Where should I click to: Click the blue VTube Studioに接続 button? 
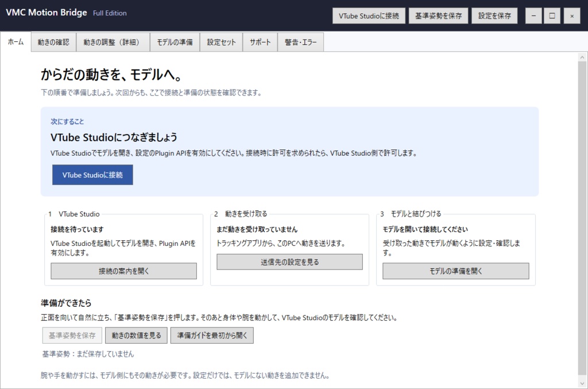[92, 175]
